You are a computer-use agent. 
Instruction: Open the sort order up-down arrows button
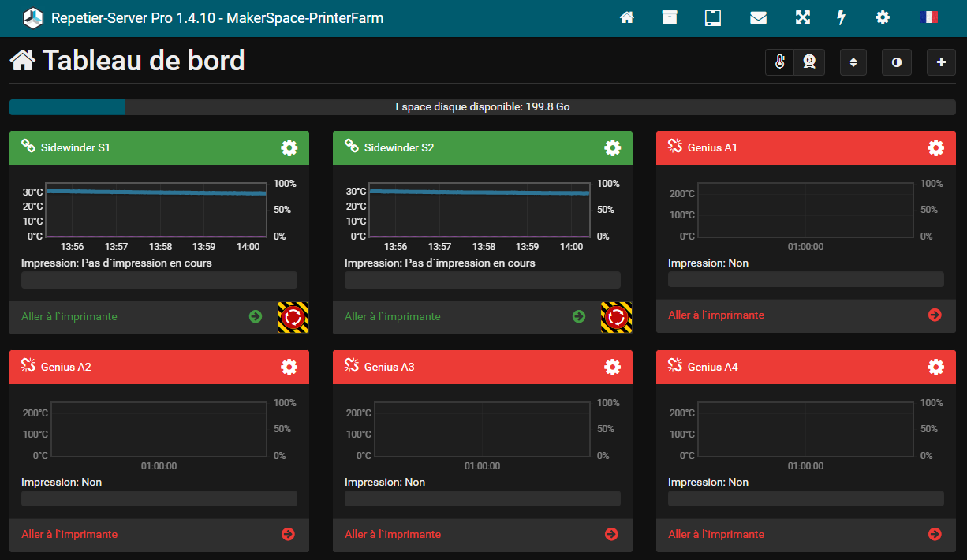853,62
